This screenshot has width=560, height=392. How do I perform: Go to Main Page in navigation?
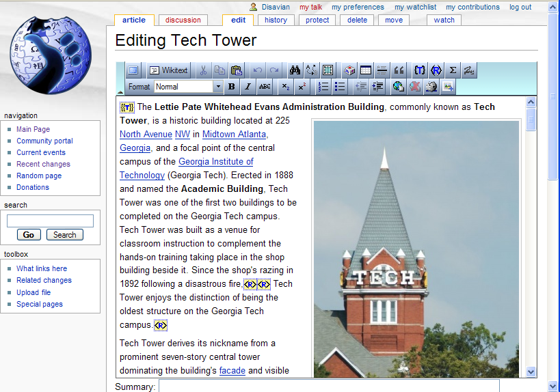pyautogui.click(x=34, y=129)
